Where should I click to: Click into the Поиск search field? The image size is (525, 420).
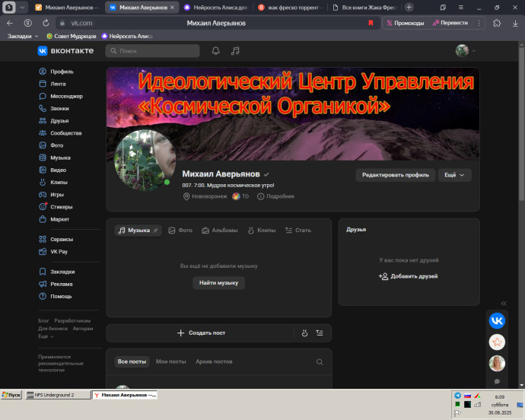click(153, 51)
